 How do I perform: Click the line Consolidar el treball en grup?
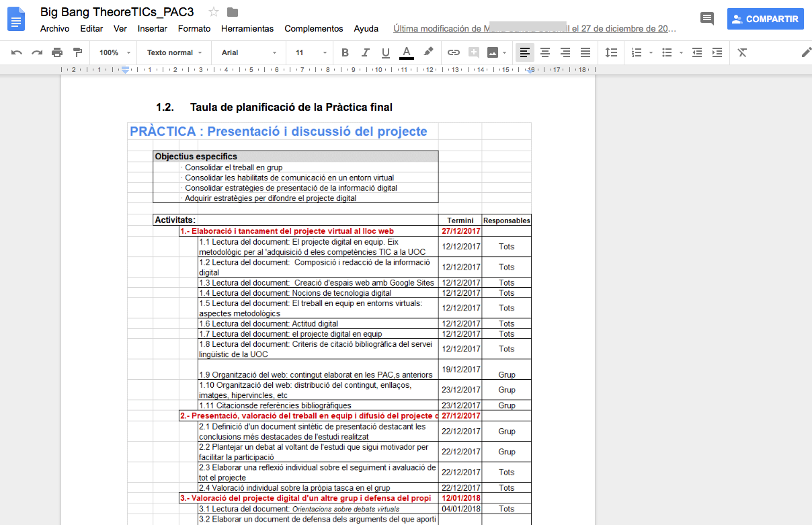coord(233,167)
